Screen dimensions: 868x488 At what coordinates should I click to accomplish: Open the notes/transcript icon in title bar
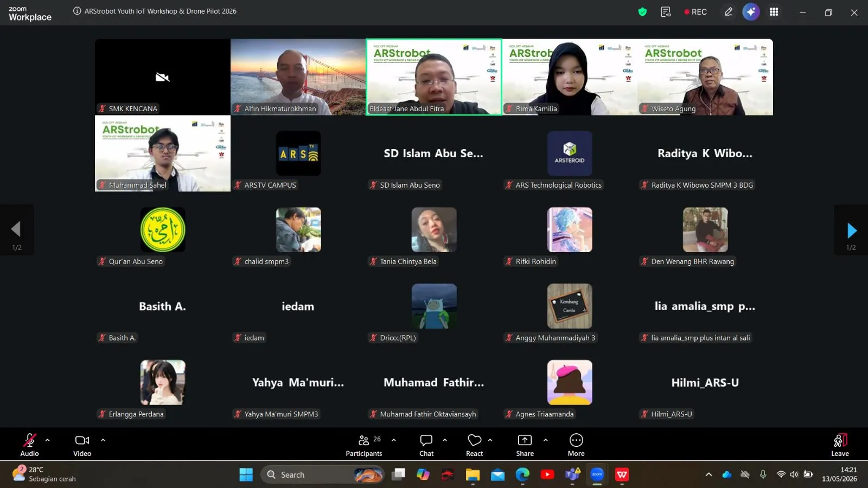coord(666,12)
